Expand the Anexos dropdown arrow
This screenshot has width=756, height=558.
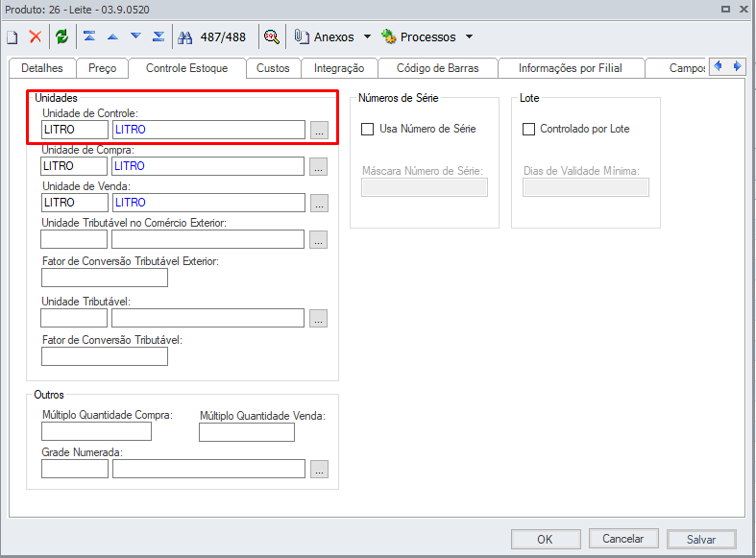point(367,36)
